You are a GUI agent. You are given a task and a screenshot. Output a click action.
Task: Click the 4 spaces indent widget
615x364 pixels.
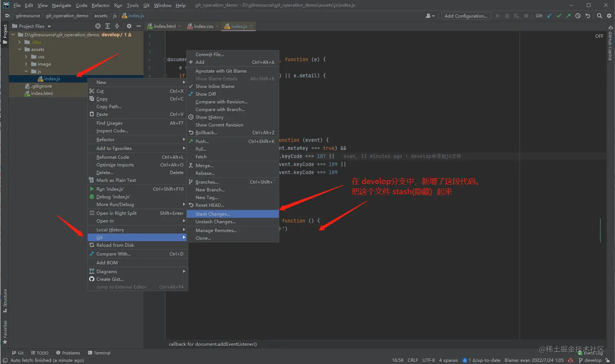448,360
